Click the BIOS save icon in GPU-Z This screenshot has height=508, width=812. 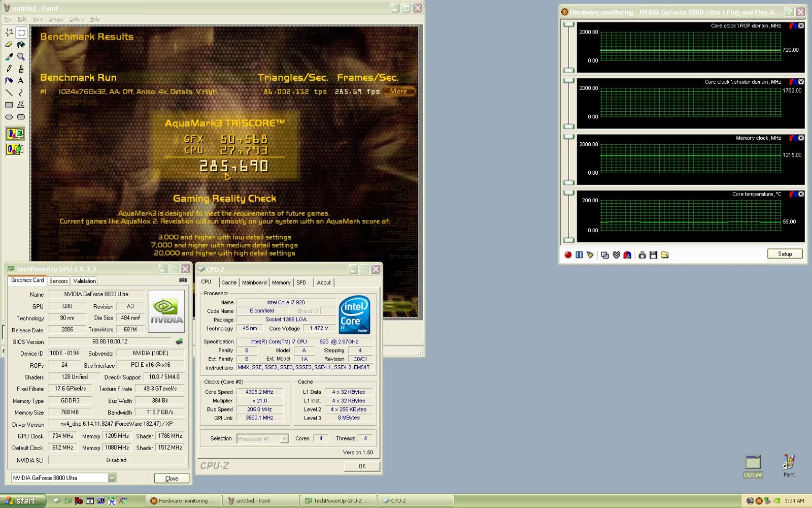(x=179, y=342)
